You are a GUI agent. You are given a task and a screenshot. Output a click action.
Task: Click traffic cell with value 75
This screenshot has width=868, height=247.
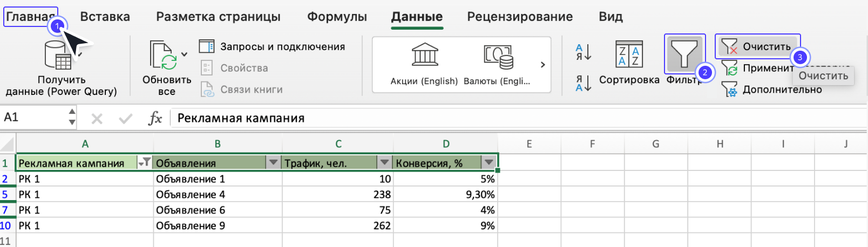338,210
